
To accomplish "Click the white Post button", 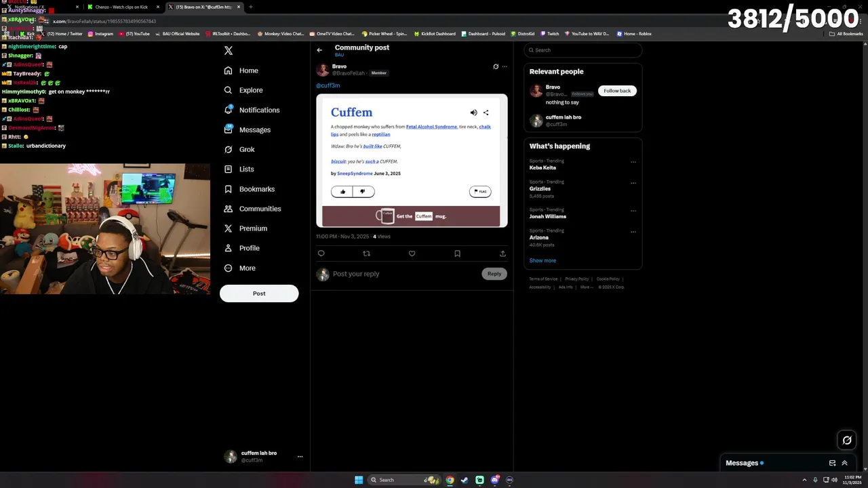I will (259, 293).
